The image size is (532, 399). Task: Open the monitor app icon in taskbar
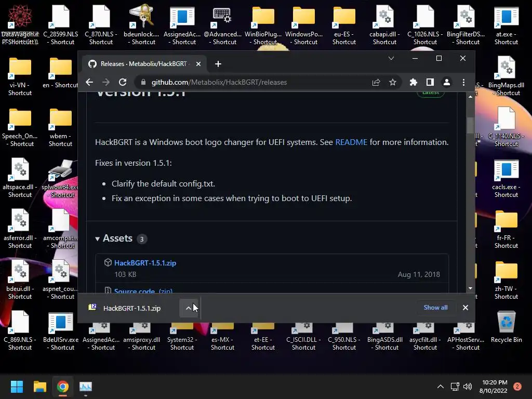point(86,387)
